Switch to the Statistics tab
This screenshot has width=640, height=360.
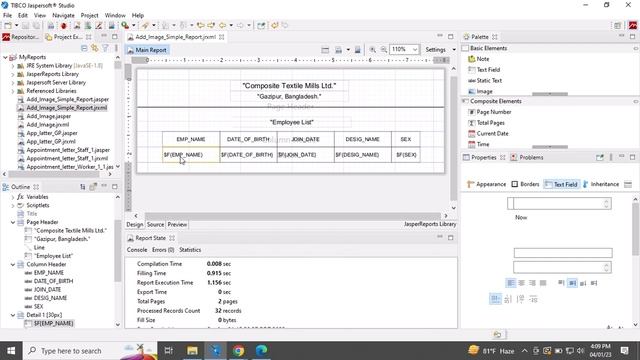190,250
